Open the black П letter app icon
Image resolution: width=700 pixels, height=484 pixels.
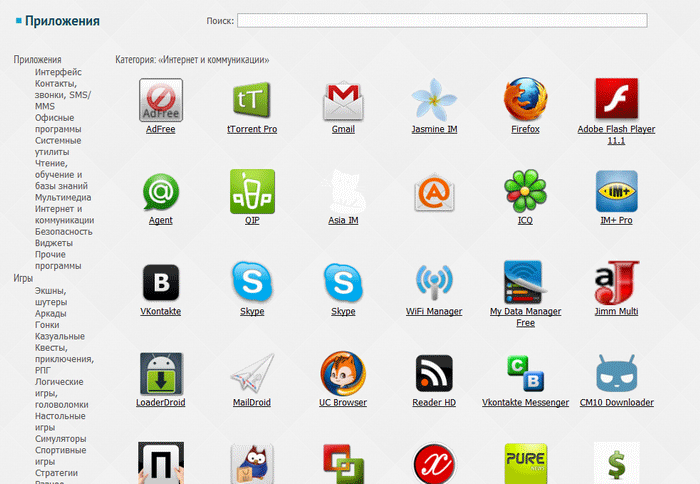(x=161, y=463)
